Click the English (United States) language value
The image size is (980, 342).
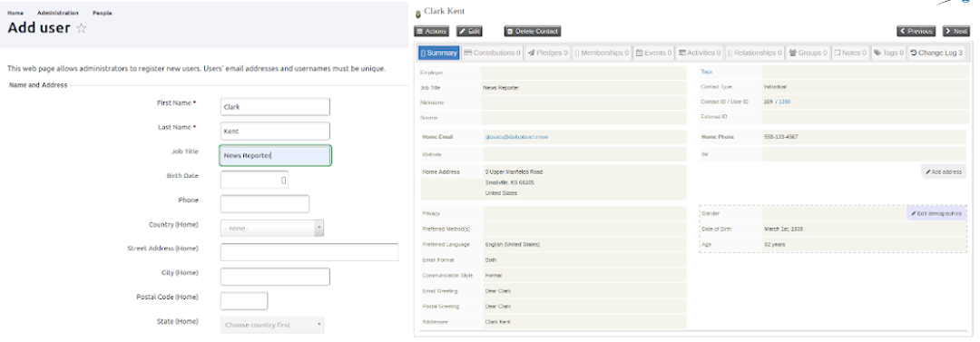(x=513, y=244)
